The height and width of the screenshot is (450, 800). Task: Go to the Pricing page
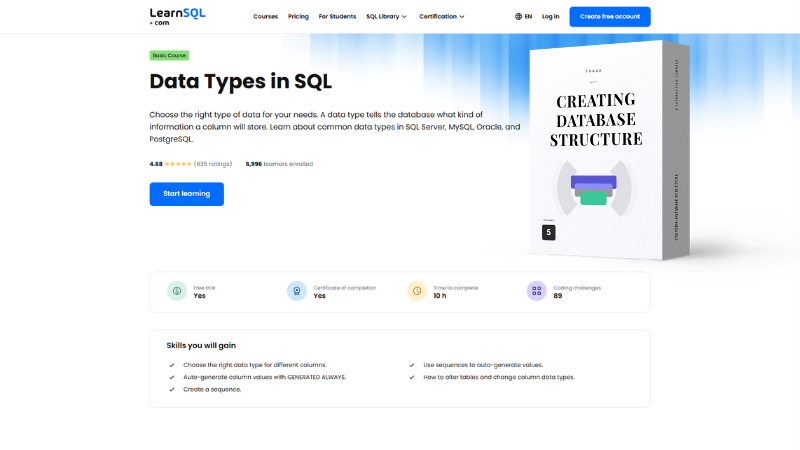click(298, 16)
